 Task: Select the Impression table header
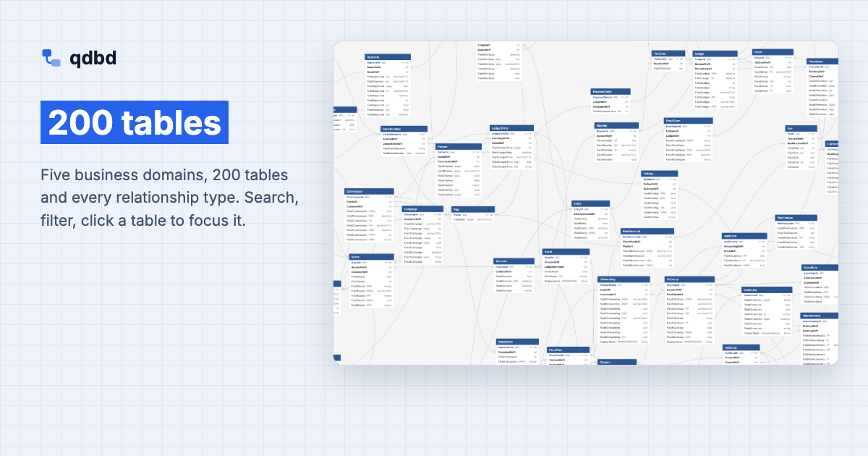pyautogui.click(x=518, y=342)
